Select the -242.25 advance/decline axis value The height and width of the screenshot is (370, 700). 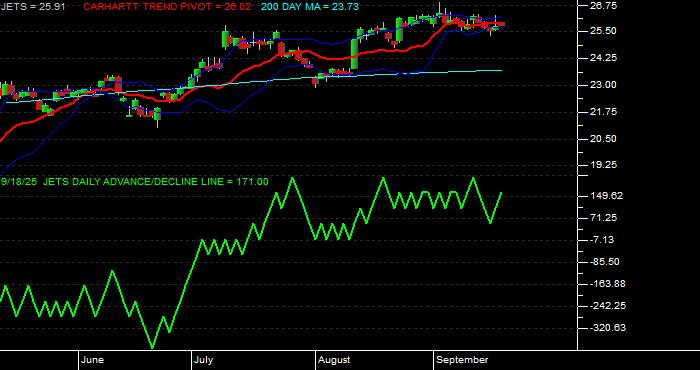click(607, 306)
